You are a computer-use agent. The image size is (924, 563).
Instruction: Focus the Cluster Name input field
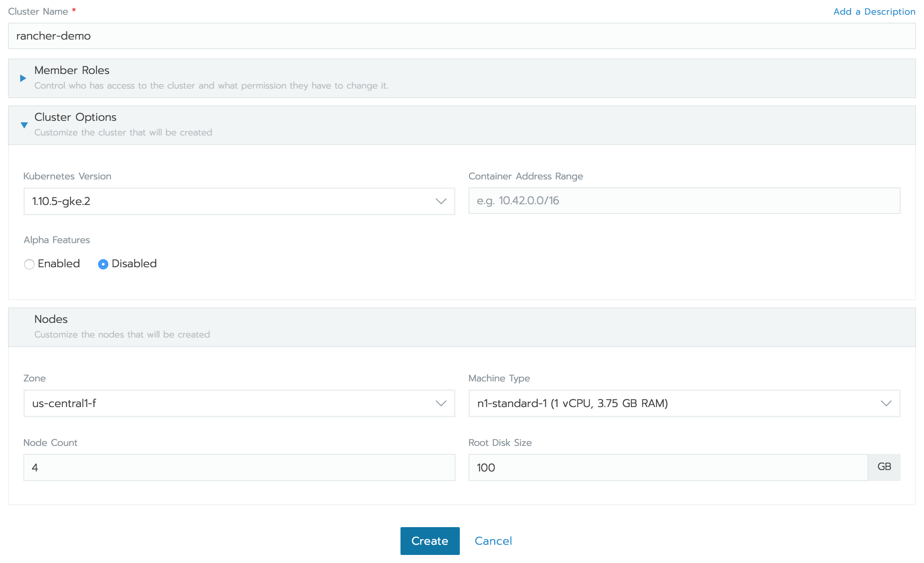coord(461,36)
